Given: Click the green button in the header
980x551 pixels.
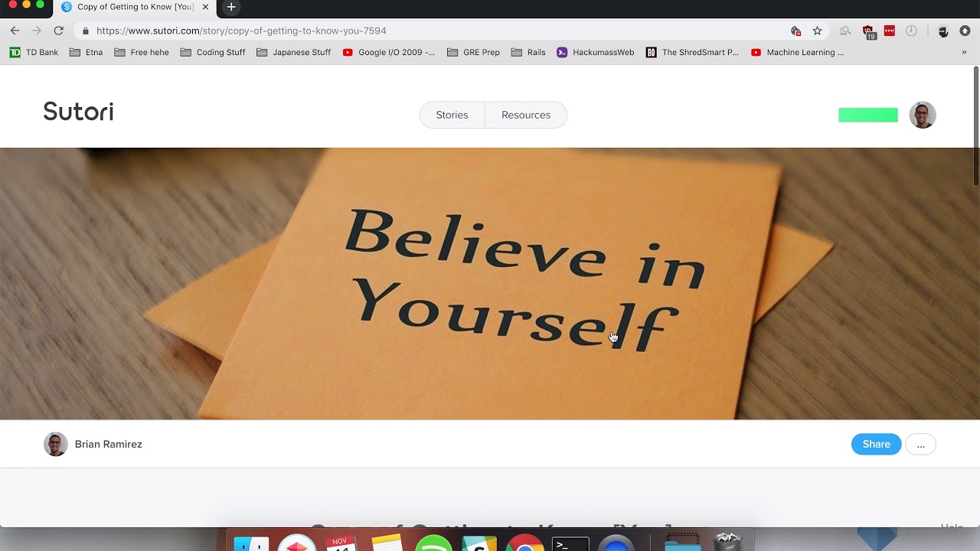Looking at the screenshot, I should 867,115.
